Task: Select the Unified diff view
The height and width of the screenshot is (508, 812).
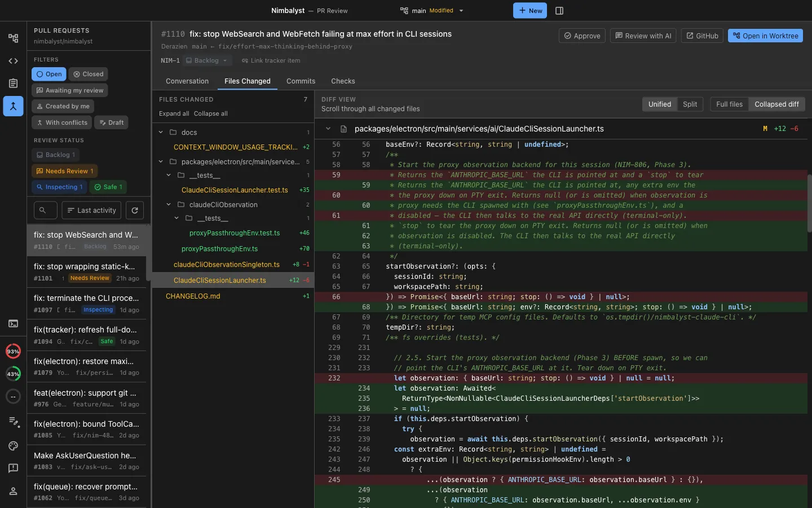Action: tap(660, 104)
